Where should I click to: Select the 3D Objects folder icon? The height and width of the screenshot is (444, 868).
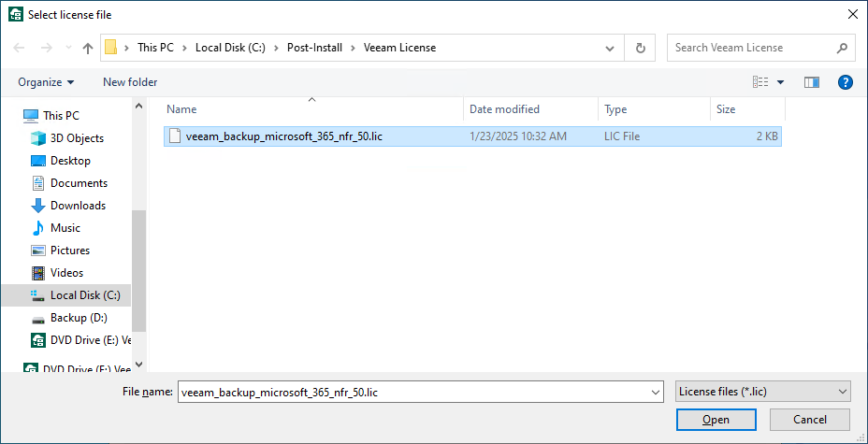pos(38,138)
